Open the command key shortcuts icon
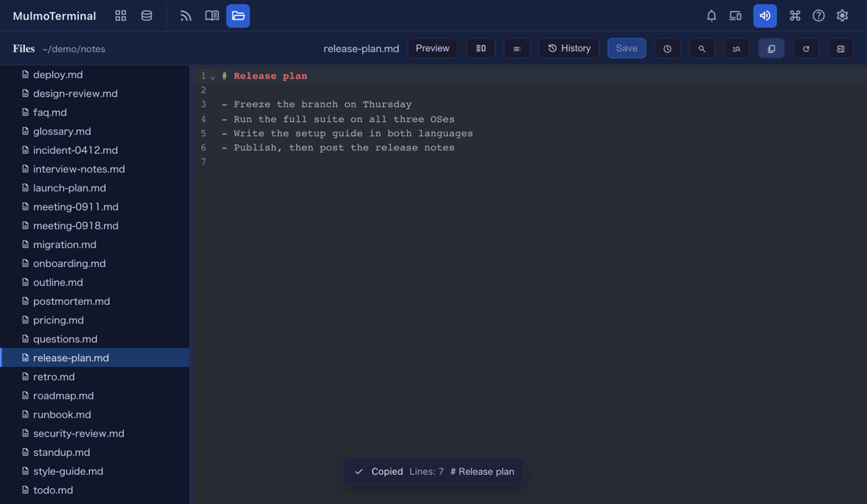The width and height of the screenshot is (867, 504). pyautogui.click(x=794, y=16)
